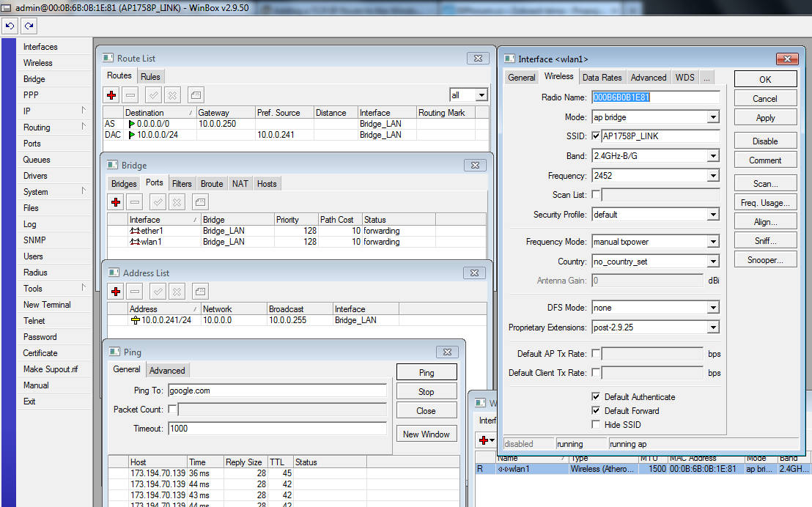812x507 pixels.
Task: Open comment icon in Bridge toolbar
Action: pyautogui.click(x=200, y=202)
